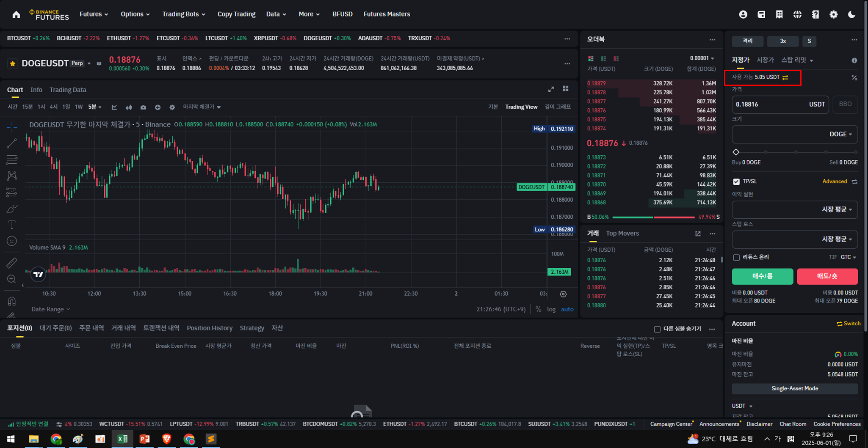Open the calculator icon in order panel
Viewport: 868px width, 448px height.
tap(854, 77)
